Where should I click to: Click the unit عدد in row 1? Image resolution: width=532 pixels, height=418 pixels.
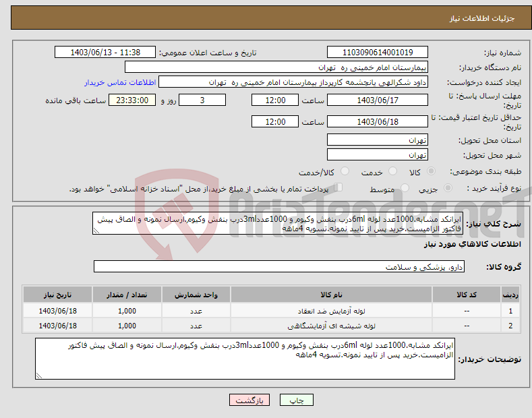click(196, 311)
